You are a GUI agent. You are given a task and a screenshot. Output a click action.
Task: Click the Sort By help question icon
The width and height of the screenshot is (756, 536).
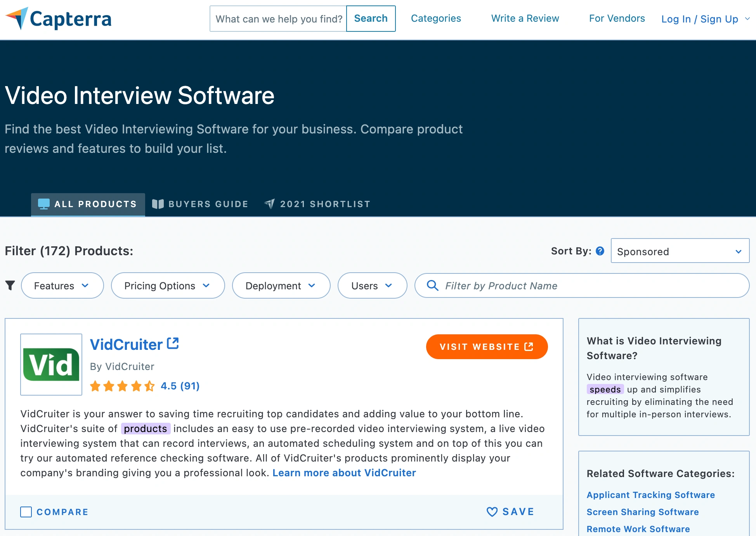coord(600,251)
